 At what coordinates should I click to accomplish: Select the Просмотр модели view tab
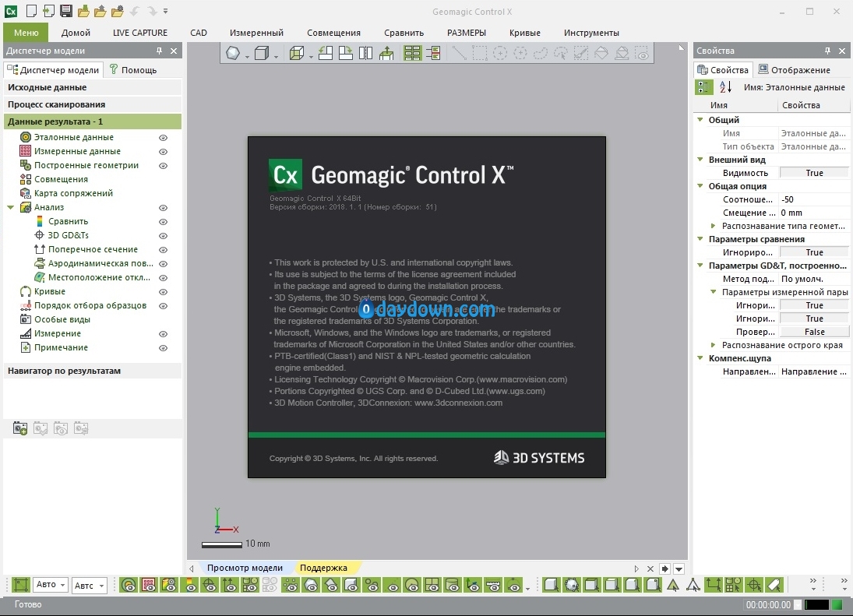coord(245,568)
